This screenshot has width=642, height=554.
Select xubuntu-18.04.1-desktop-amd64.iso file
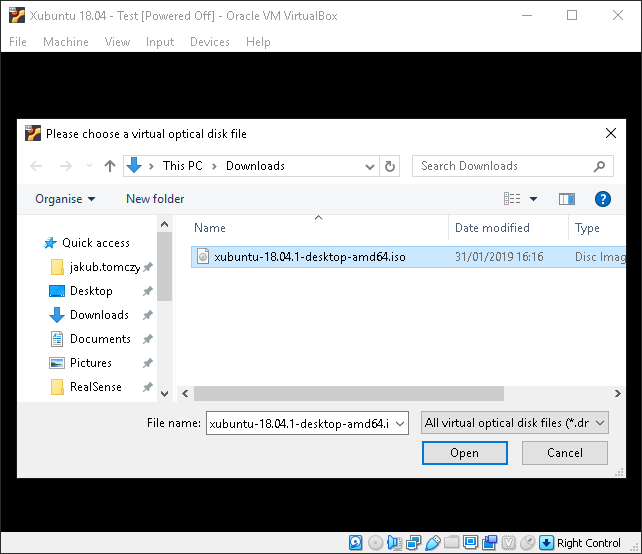coord(408,257)
